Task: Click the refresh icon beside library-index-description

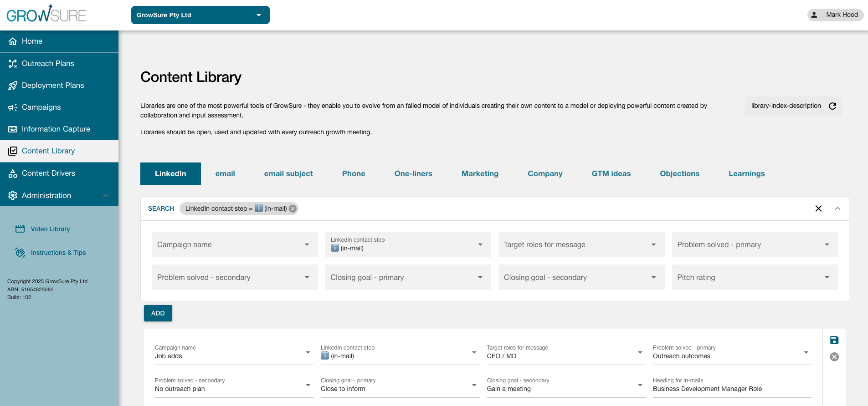Action: [x=832, y=106]
